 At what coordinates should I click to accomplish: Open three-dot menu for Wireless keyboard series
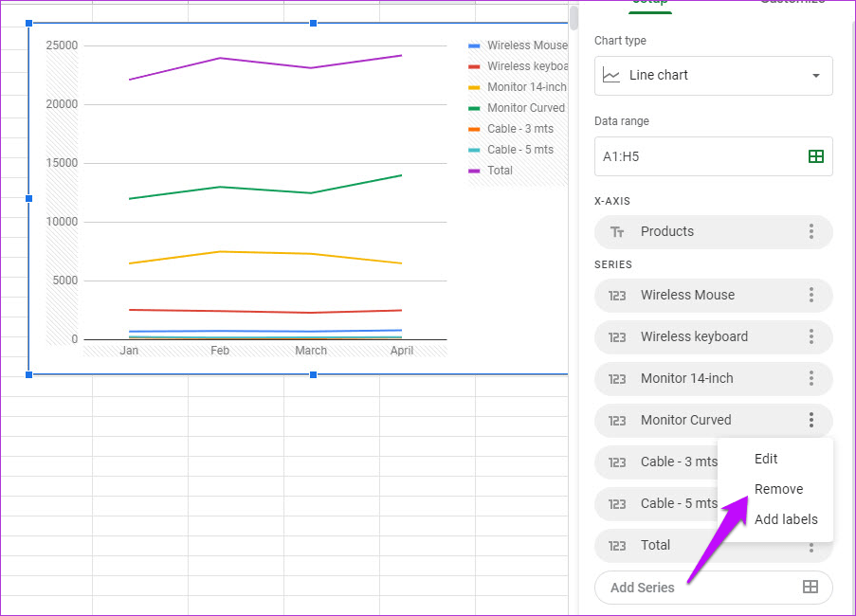pos(810,336)
